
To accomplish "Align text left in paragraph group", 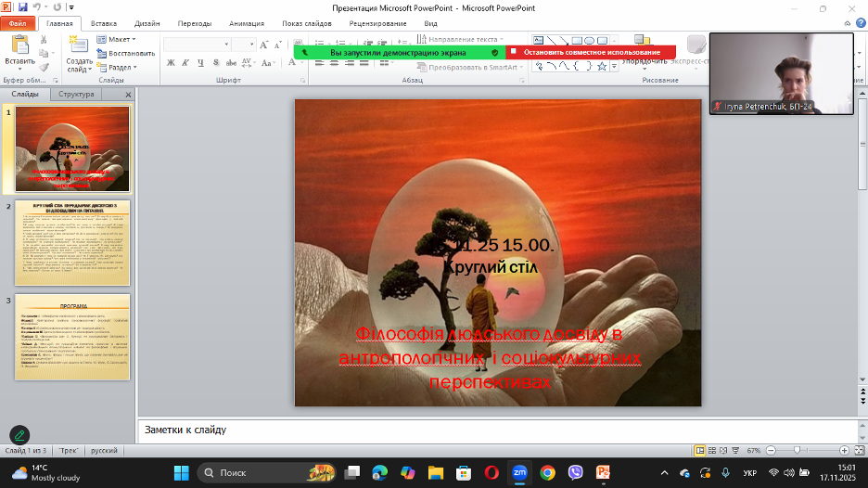I will (x=319, y=63).
